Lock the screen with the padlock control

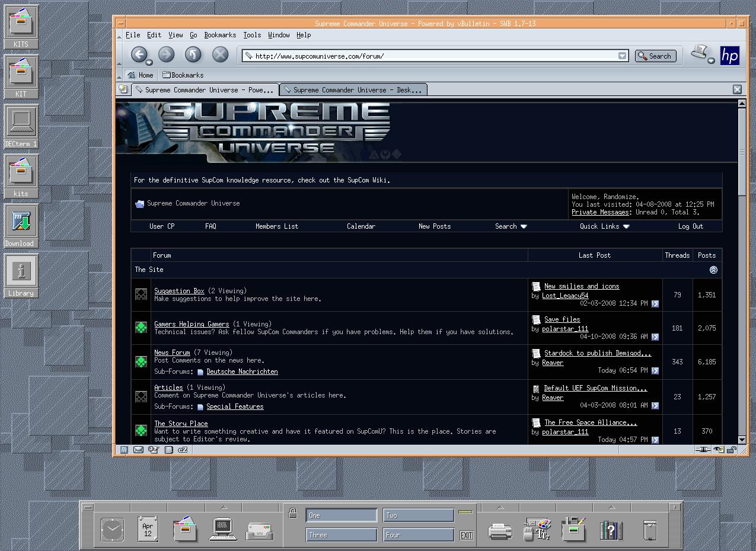click(x=292, y=514)
